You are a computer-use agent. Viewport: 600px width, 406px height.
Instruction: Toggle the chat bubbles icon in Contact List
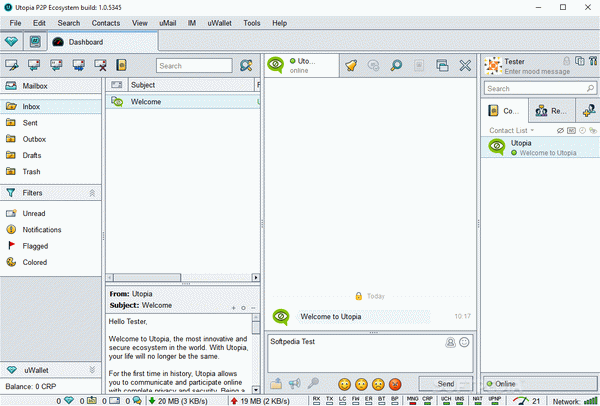click(593, 130)
